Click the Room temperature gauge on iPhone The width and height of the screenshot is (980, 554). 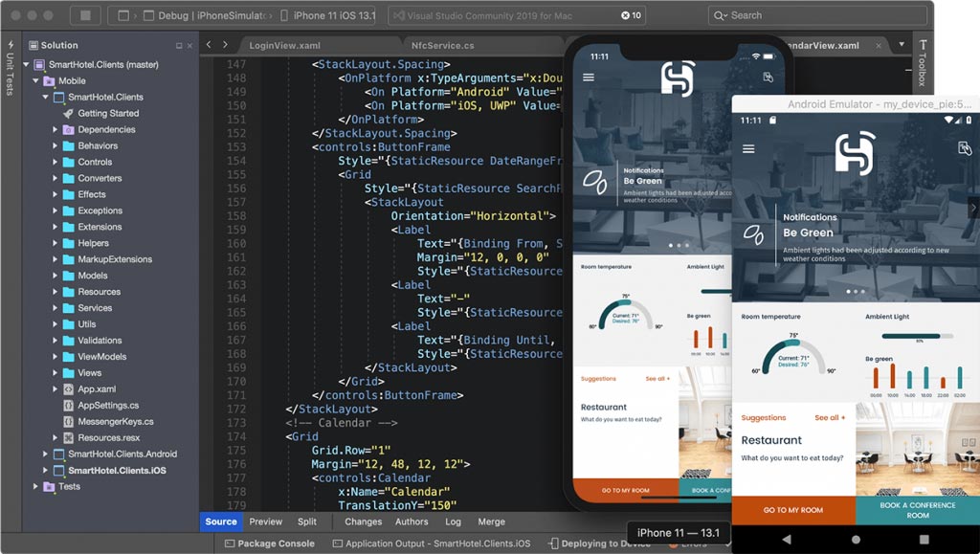pos(626,314)
